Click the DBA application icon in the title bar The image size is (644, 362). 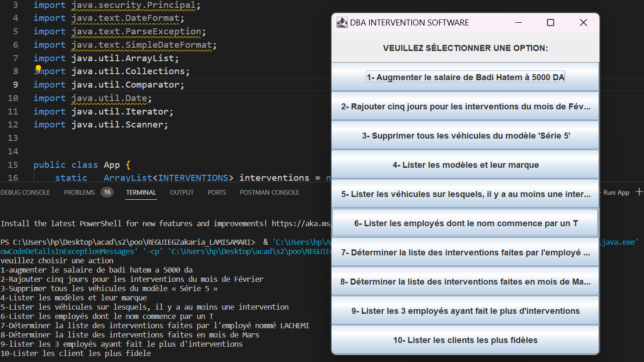tap(342, 22)
